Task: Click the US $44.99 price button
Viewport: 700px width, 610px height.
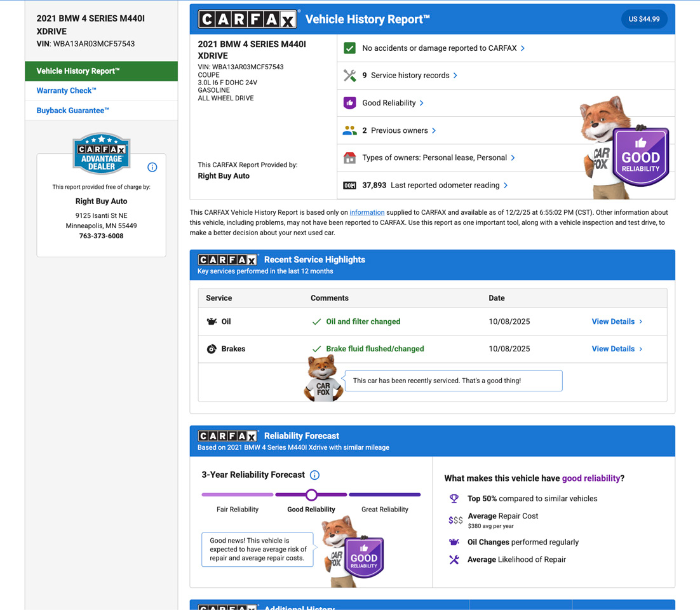Action: coord(643,19)
